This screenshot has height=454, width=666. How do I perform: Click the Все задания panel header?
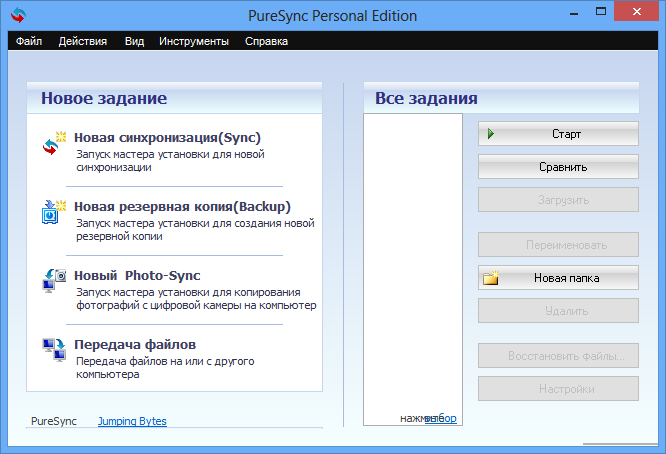(x=501, y=98)
